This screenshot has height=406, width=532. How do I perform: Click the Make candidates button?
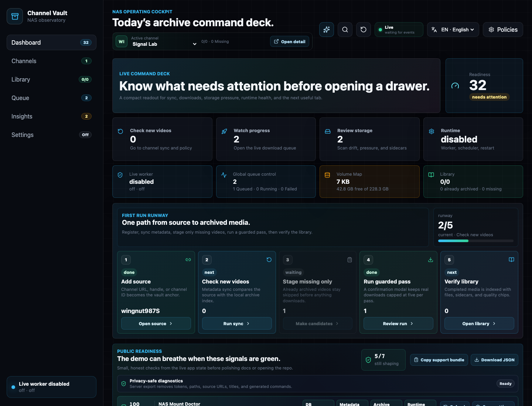coord(317,323)
